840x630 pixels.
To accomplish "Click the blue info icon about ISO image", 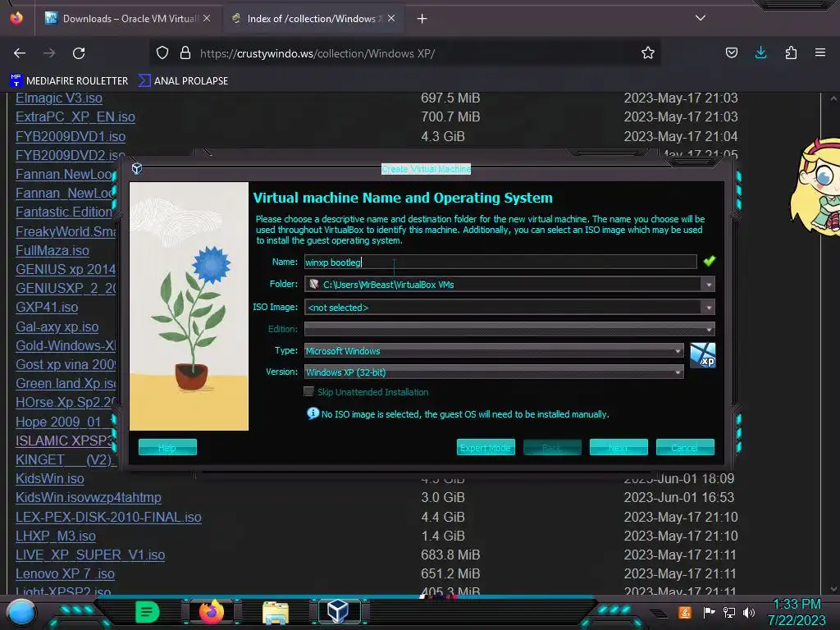I will [313, 413].
